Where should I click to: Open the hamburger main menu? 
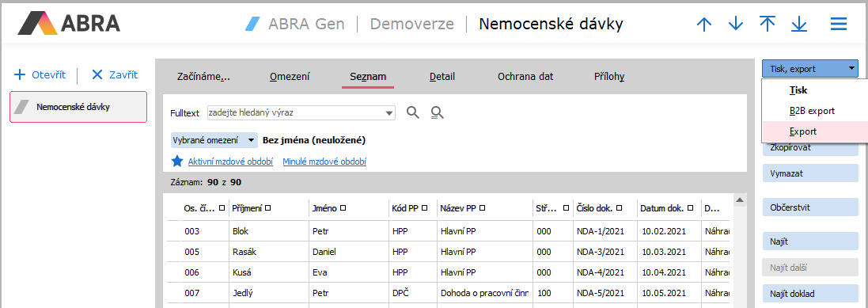[x=839, y=25]
